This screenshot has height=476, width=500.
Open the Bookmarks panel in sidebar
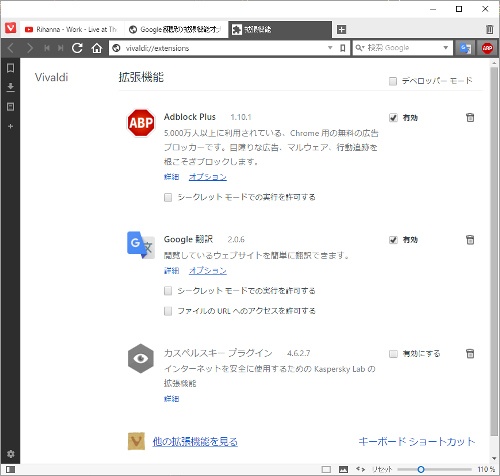tap(10, 68)
